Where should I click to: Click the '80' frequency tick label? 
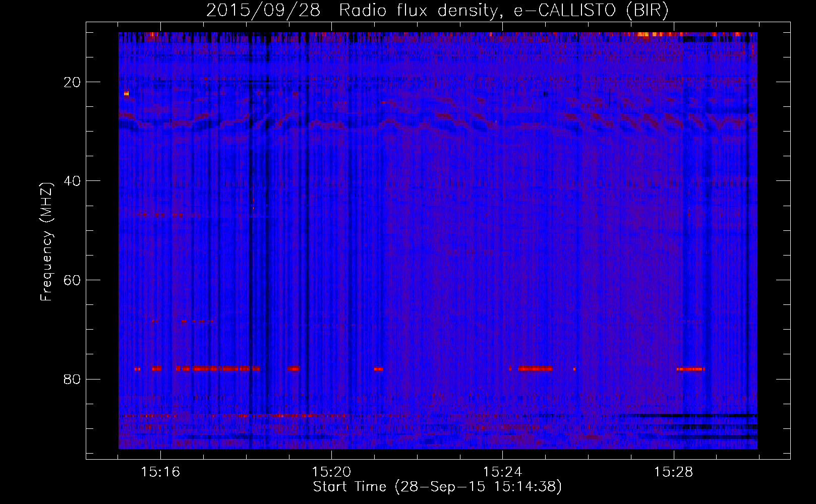click(x=73, y=379)
